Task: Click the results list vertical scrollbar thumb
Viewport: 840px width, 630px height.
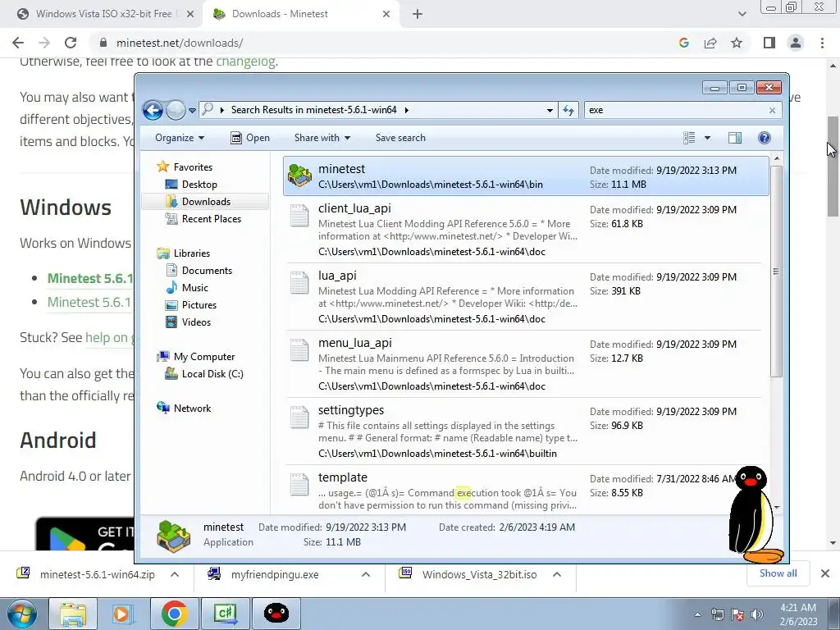Action: (776, 271)
